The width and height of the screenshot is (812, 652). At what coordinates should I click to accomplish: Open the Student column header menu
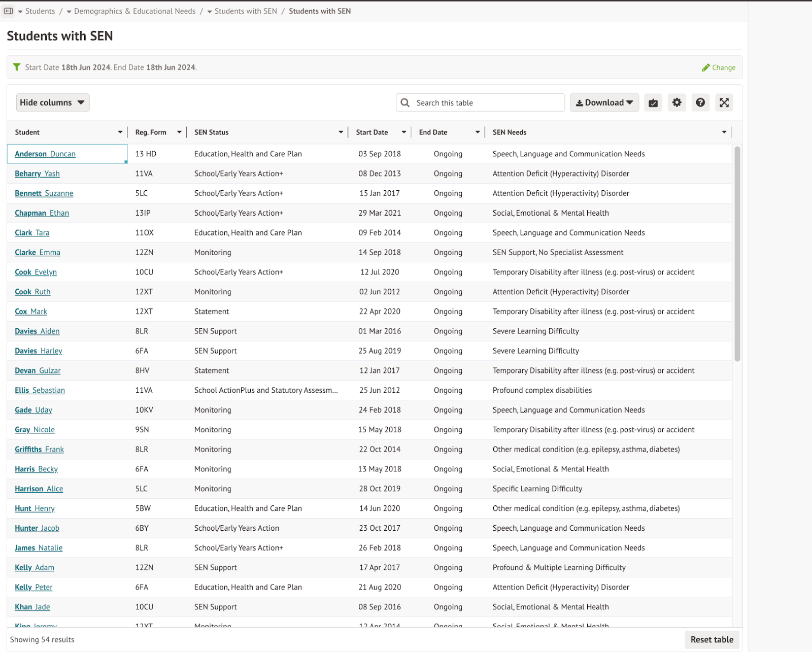120,132
